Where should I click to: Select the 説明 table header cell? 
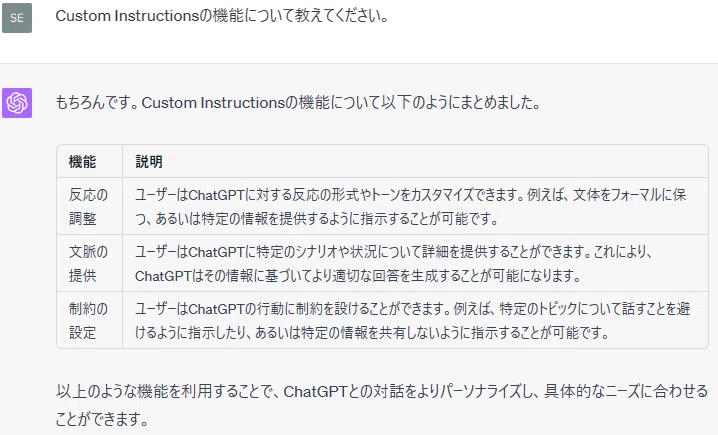click(x=415, y=162)
